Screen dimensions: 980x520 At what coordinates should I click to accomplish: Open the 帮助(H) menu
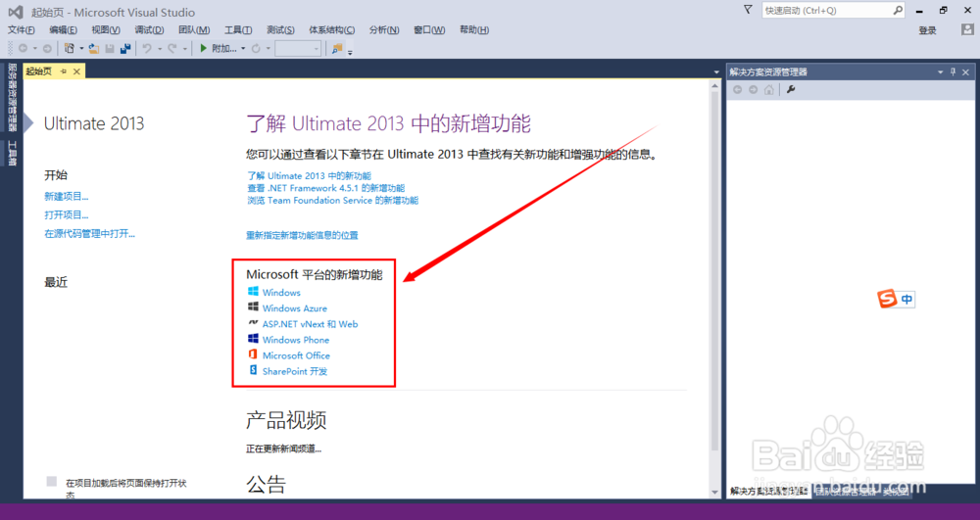click(474, 30)
